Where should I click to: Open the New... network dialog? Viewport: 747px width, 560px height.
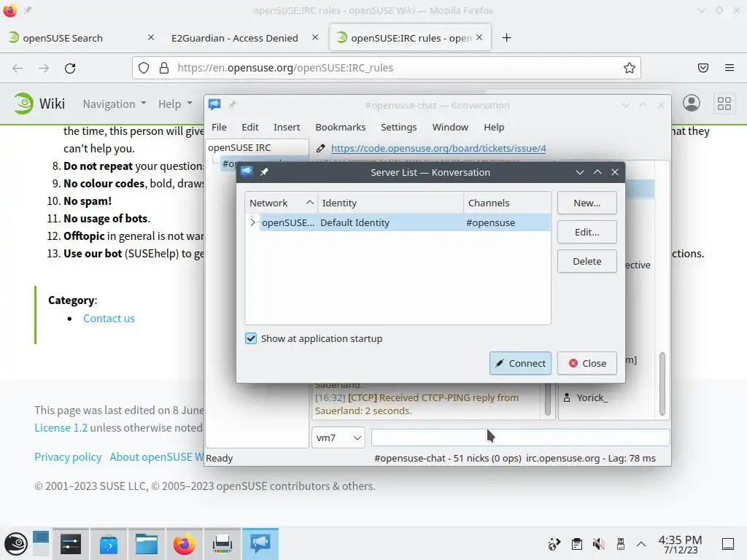587,203
